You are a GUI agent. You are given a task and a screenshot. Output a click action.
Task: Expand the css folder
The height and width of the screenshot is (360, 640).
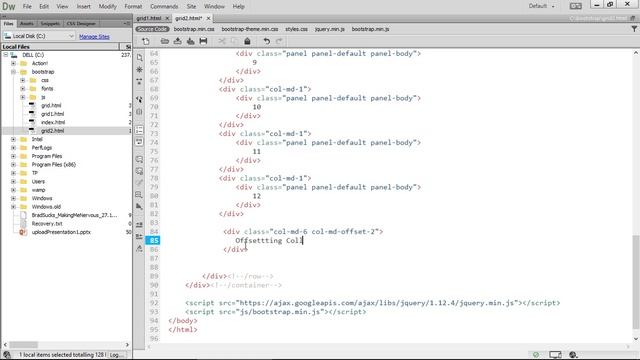click(23, 80)
